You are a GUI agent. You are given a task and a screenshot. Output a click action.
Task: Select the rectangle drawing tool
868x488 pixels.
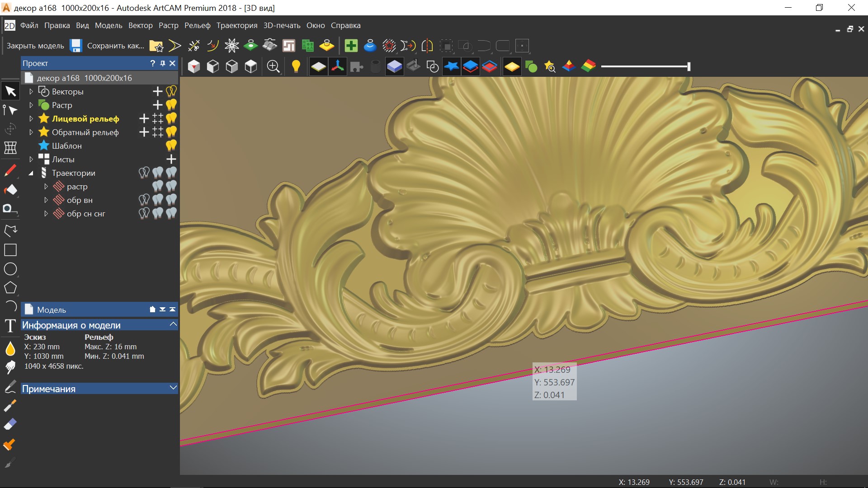pos(10,250)
